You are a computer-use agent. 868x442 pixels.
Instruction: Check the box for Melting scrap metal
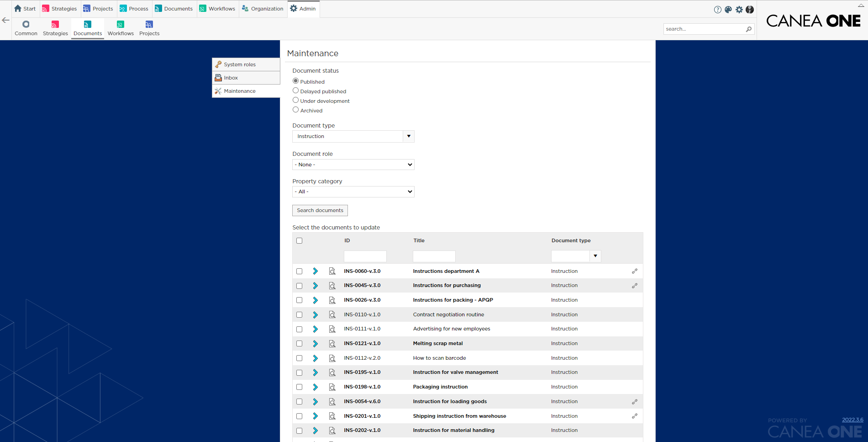pyautogui.click(x=299, y=344)
